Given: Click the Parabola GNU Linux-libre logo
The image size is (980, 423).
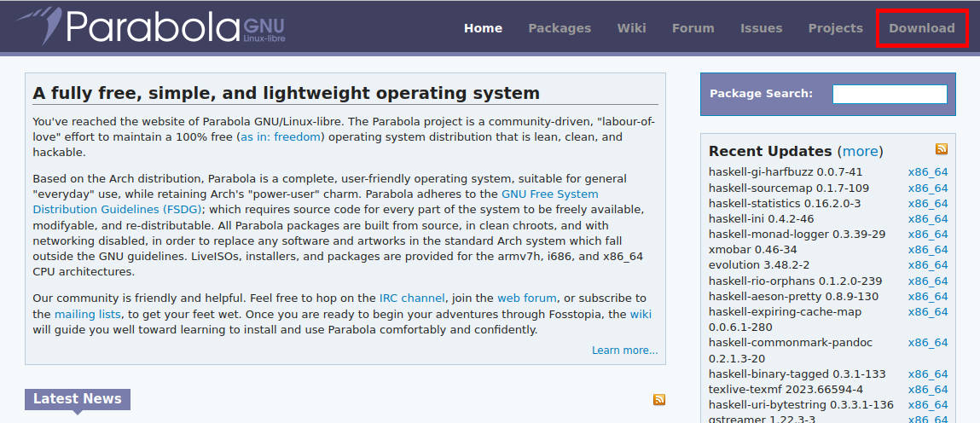Looking at the screenshot, I should 150,27.
